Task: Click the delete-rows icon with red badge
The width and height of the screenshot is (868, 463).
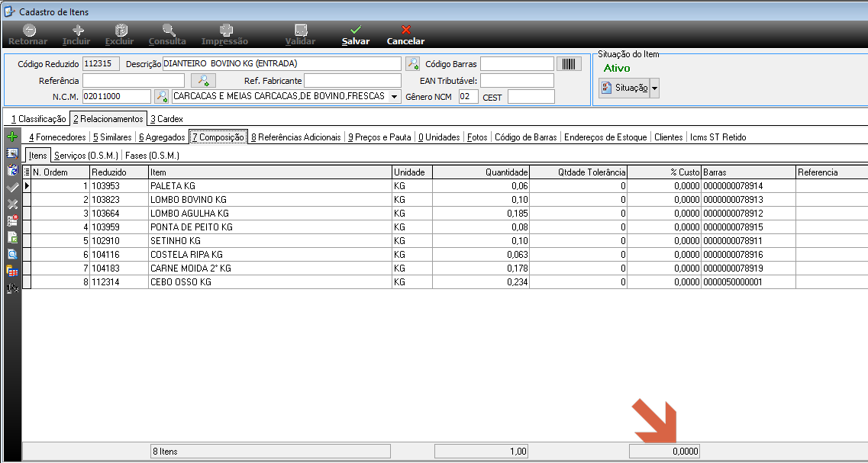Action: [11, 221]
